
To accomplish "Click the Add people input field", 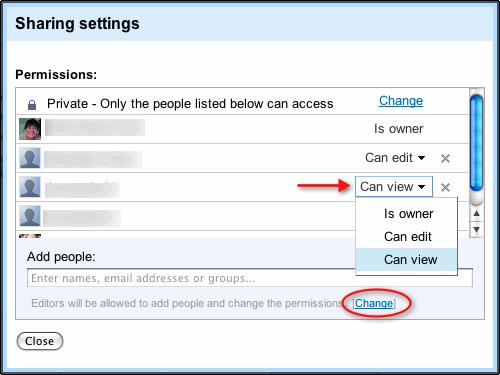I will [x=250, y=278].
